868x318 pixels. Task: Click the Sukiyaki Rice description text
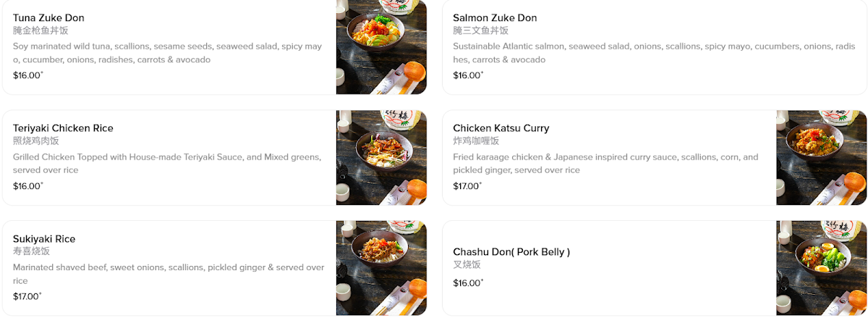point(168,274)
